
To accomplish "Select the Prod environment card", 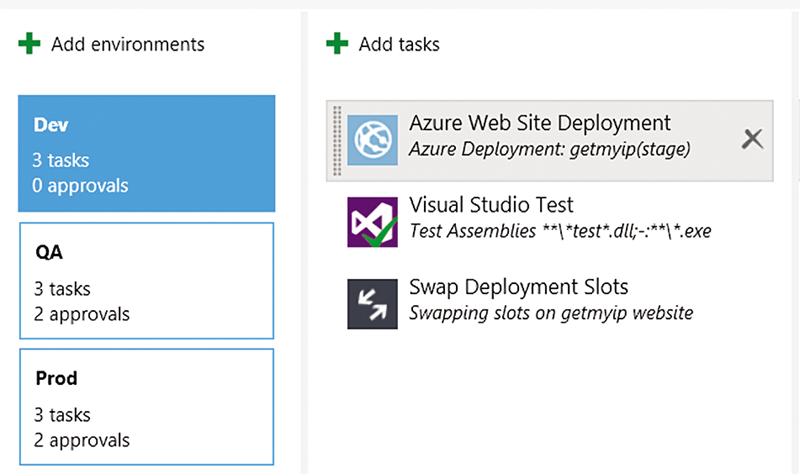I will 146,407.
